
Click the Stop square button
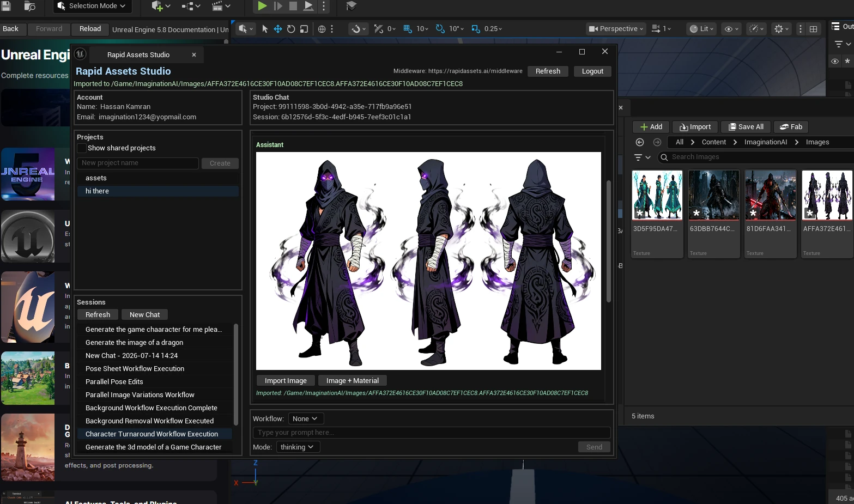[293, 6]
